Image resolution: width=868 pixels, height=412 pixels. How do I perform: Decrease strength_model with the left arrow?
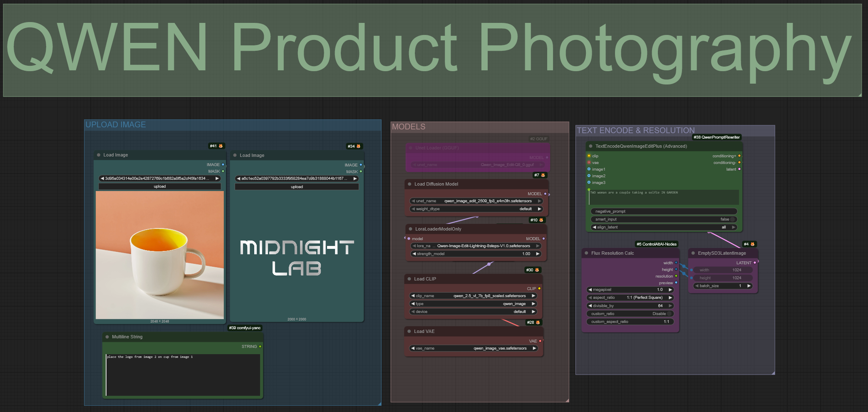click(x=414, y=254)
